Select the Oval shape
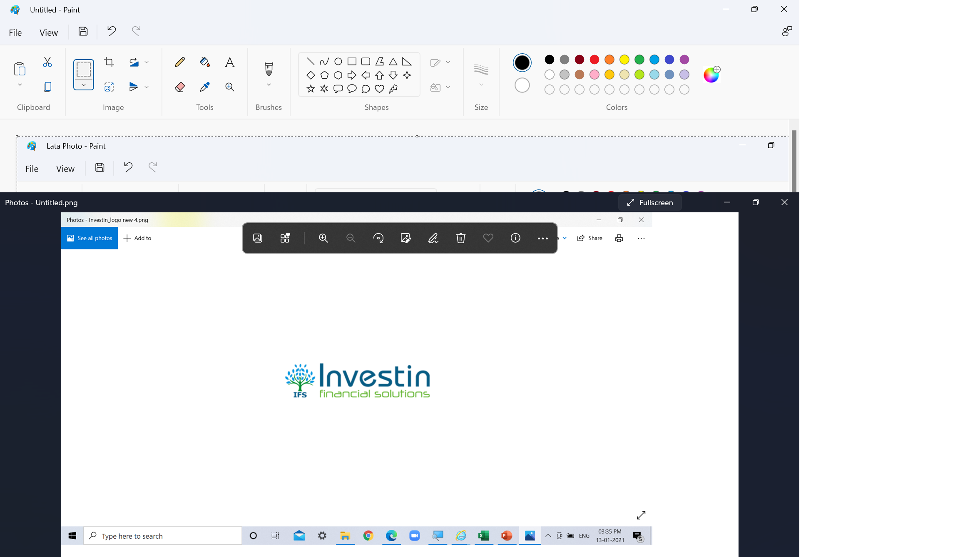This screenshot has width=980, height=557. [x=338, y=61]
